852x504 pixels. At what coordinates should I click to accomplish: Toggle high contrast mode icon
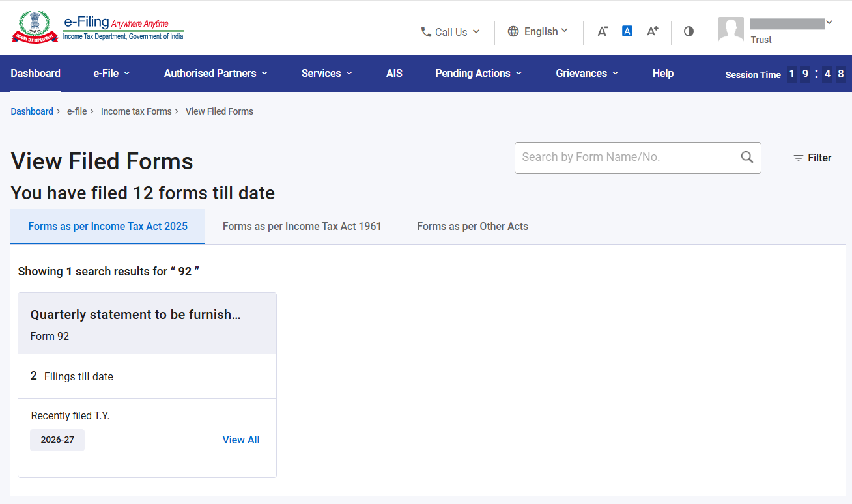click(689, 31)
